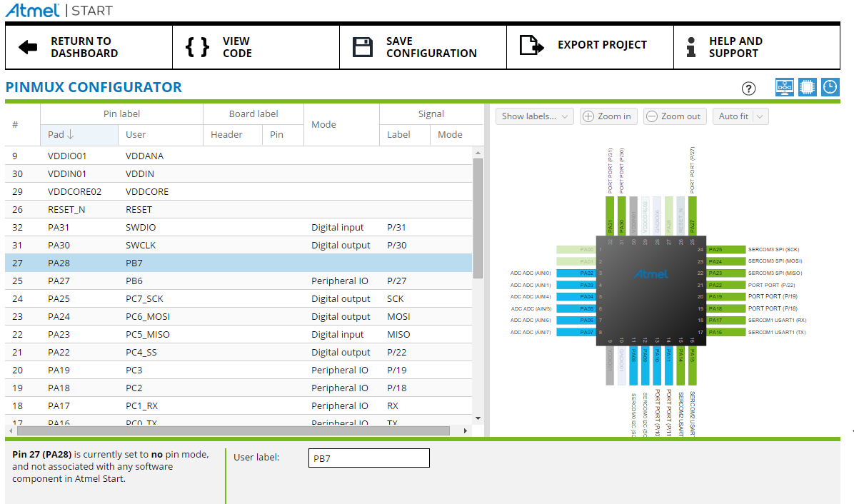This screenshot has width=854, height=504.
Task: Select the PA31 SWDIO row
Action: (x=238, y=228)
